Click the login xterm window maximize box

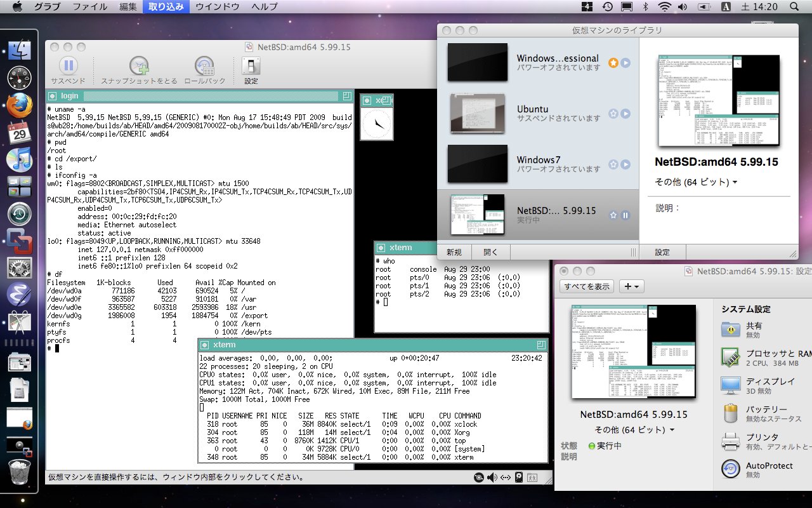[346, 96]
